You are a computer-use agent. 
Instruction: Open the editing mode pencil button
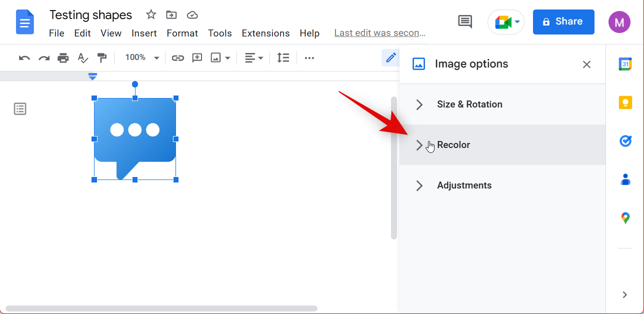tap(390, 57)
